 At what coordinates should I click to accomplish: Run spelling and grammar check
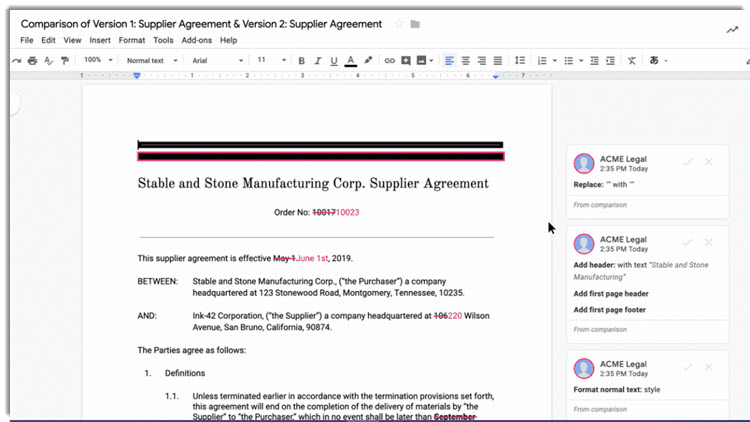pos(48,61)
